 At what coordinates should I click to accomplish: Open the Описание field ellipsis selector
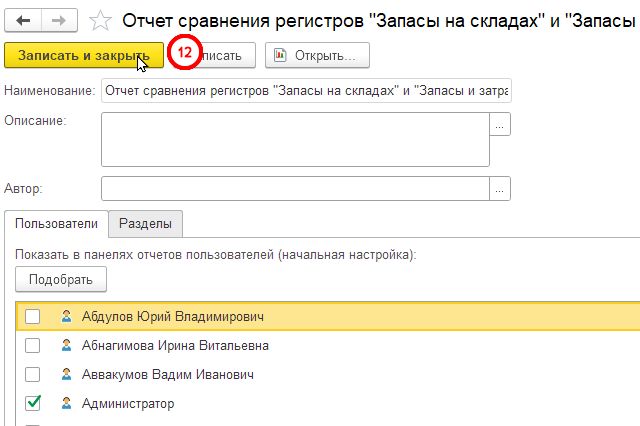tap(500, 124)
